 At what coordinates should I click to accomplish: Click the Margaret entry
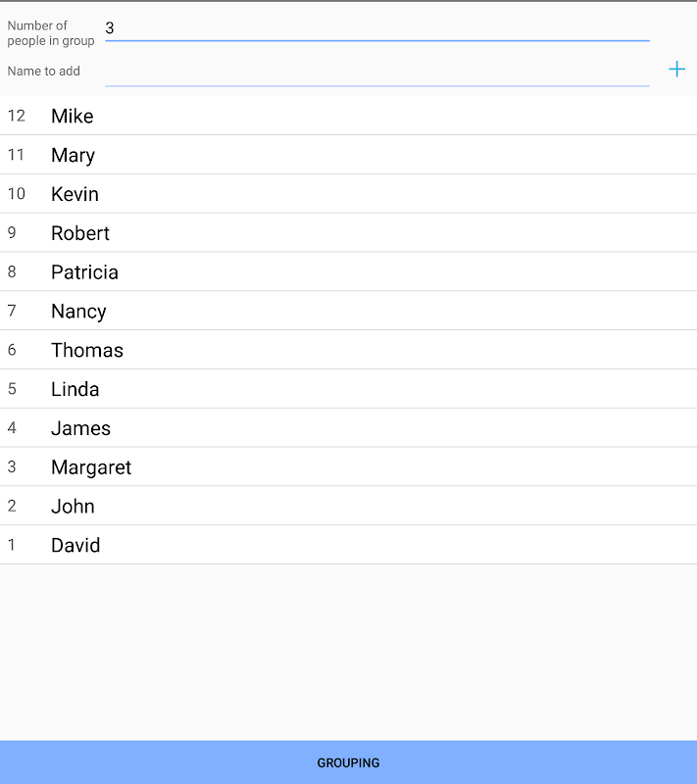(x=91, y=467)
